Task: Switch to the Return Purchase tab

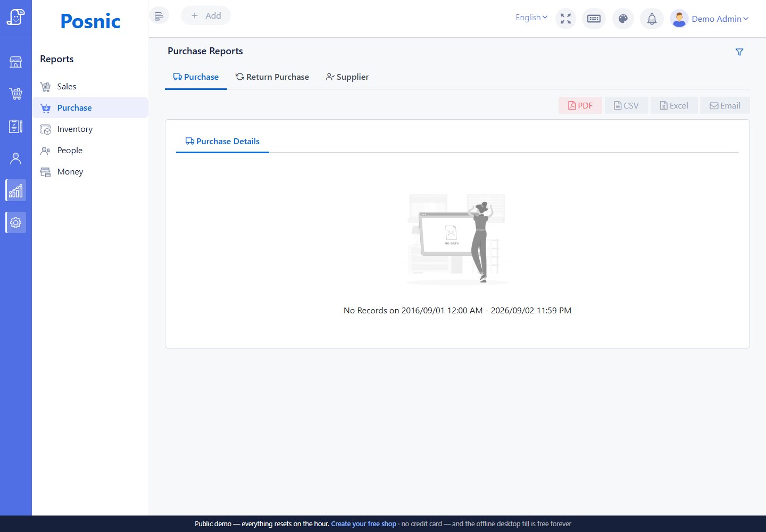Action: (272, 77)
